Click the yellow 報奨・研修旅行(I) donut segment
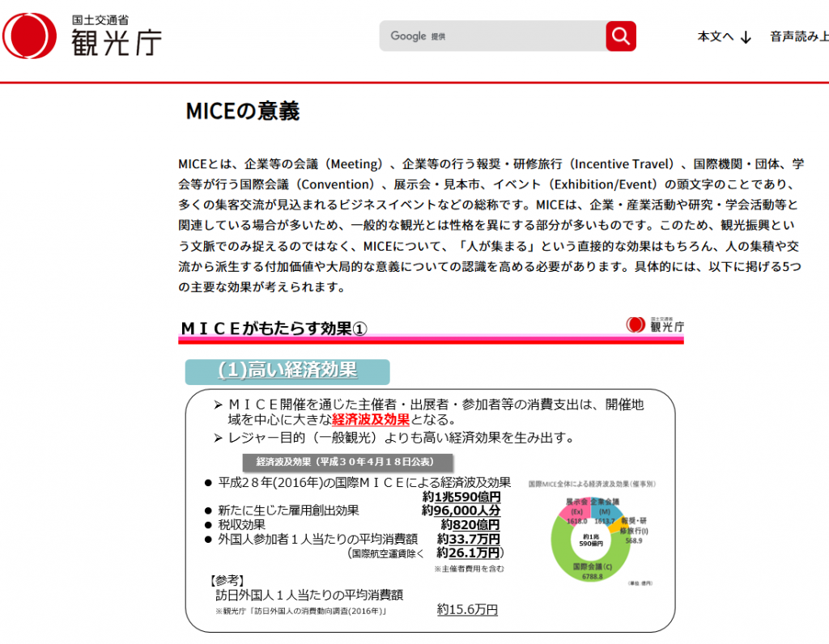This screenshot has height=644, width=829. (x=617, y=527)
